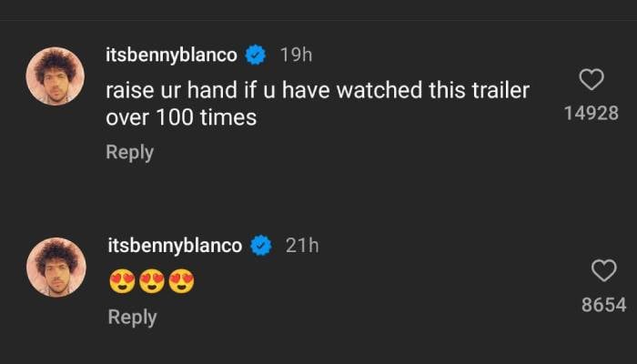Image resolution: width=637 pixels, height=364 pixels.
Task: Click the verified badge beside the 21h comment
Action: tap(261, 246)
